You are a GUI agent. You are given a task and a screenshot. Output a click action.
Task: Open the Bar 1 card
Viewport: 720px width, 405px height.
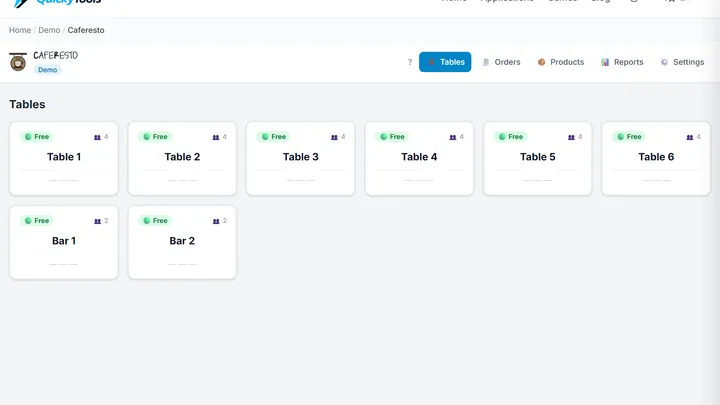click(x=64, y=242)
